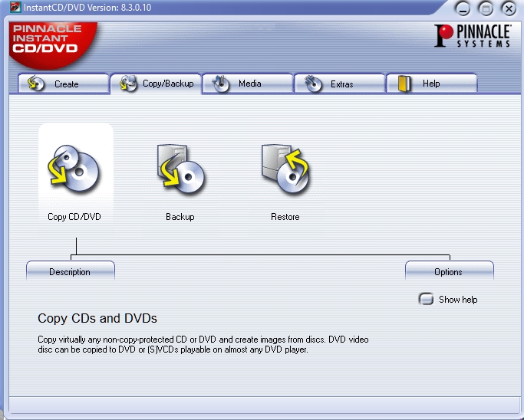
Task: Switch to the Create tab
Action: pyautogui.click(x=64, y=84)
